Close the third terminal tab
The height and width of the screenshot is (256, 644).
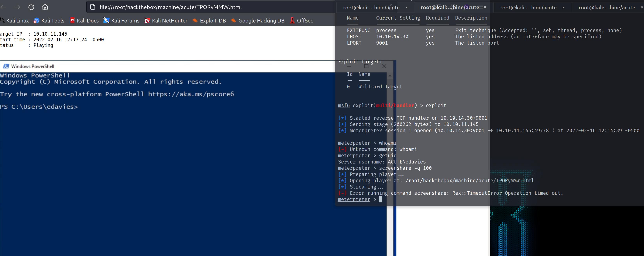[563, 7]
